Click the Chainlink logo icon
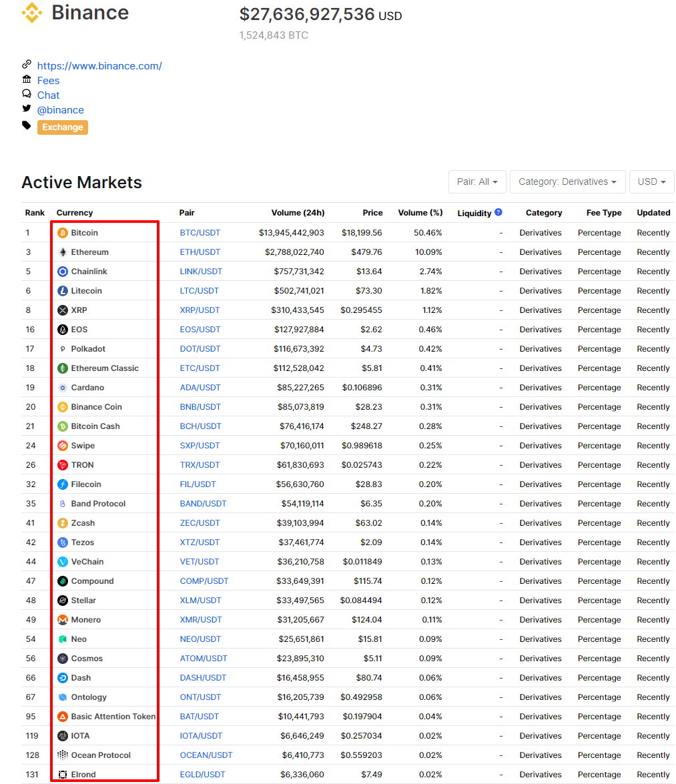The width and height of the screenshot is (676, 784). tap(63, 272)
